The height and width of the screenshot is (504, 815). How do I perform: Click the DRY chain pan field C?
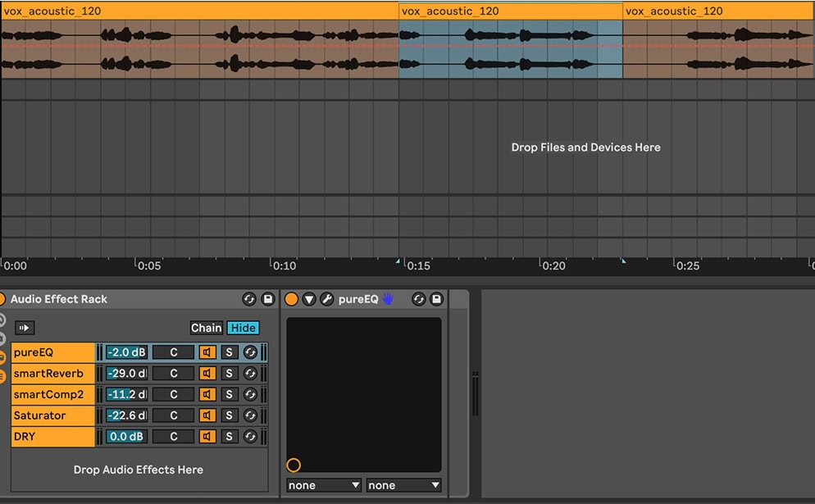tap(174, 437)
